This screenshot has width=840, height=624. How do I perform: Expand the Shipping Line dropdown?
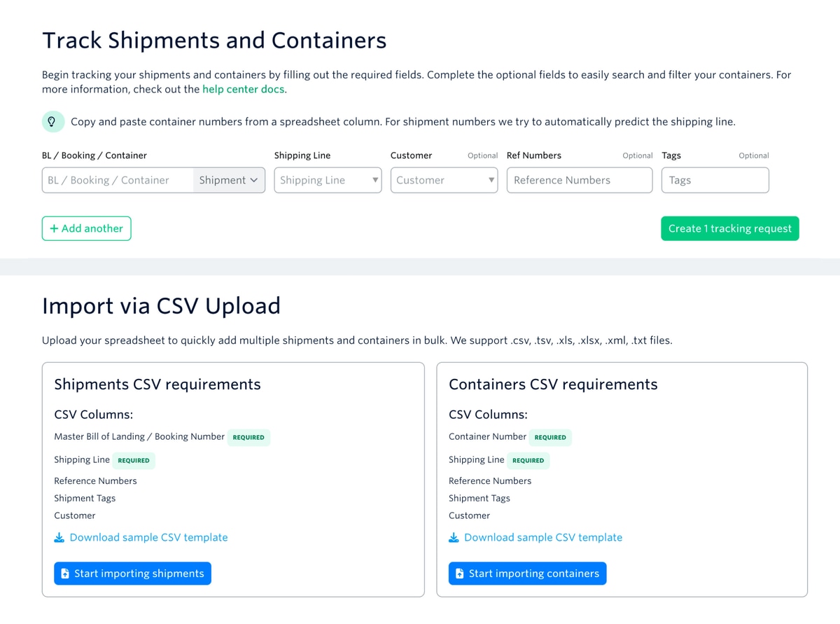pyautogui.click(x=328, y=180)
